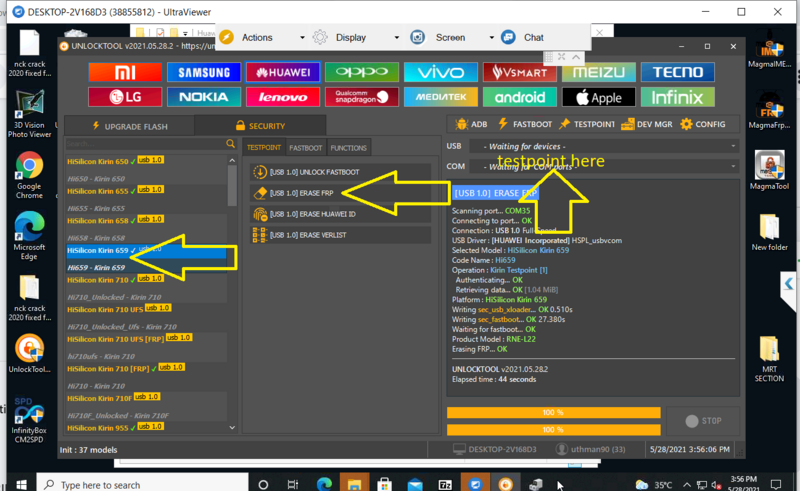Select the Android brand tile
The image size is (800, 491).
520,97
